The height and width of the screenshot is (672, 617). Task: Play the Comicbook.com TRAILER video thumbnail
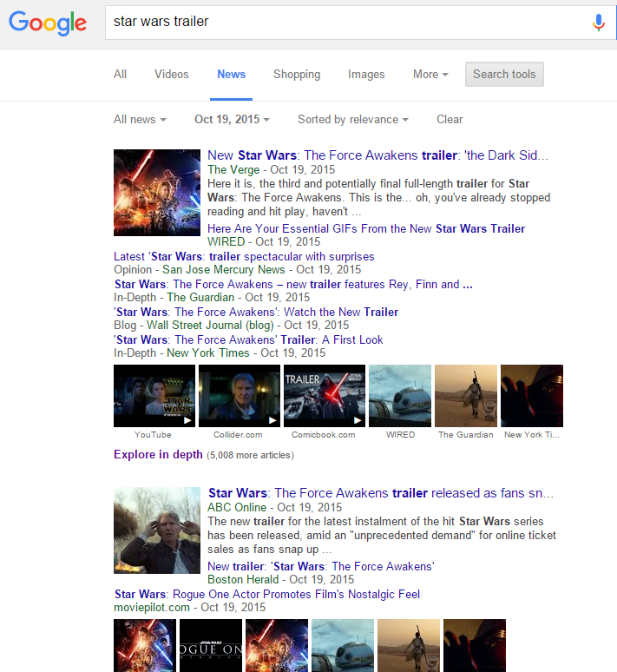(x=325, y=396)
